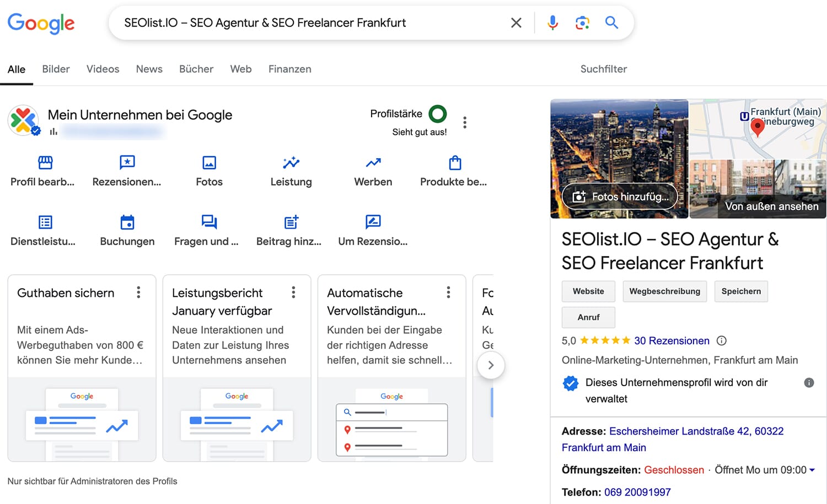Click the Beitrag hinzufügen icon
The height and width of the screenshot is (504, 827).
291,222
